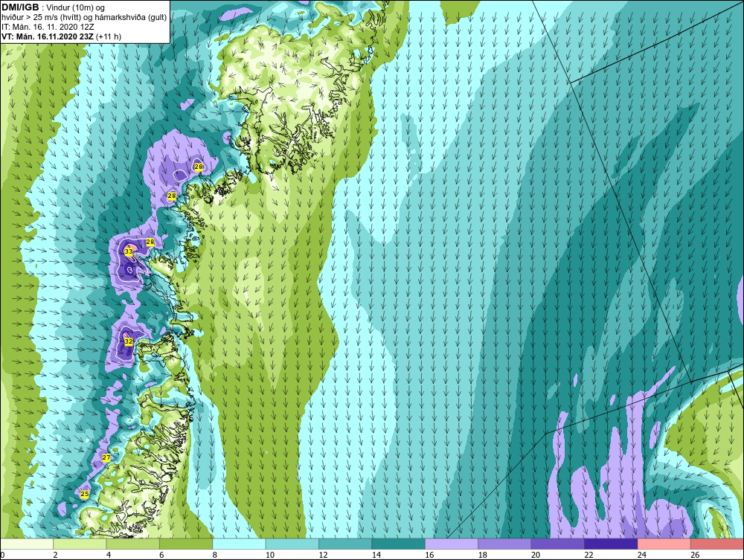Click the yellow gust label 25
The image size is (744, 560).
(x=85, y=494)
